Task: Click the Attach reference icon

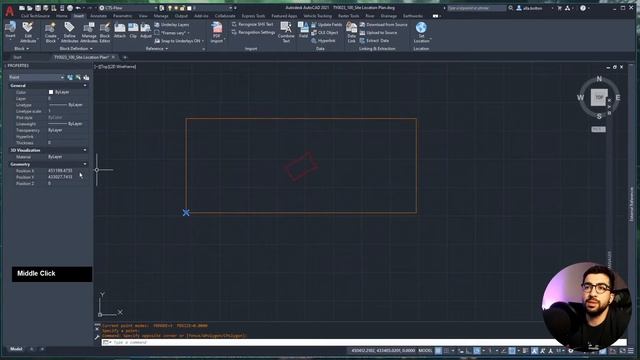Action: pyautogui.click(x=120, y=31)
